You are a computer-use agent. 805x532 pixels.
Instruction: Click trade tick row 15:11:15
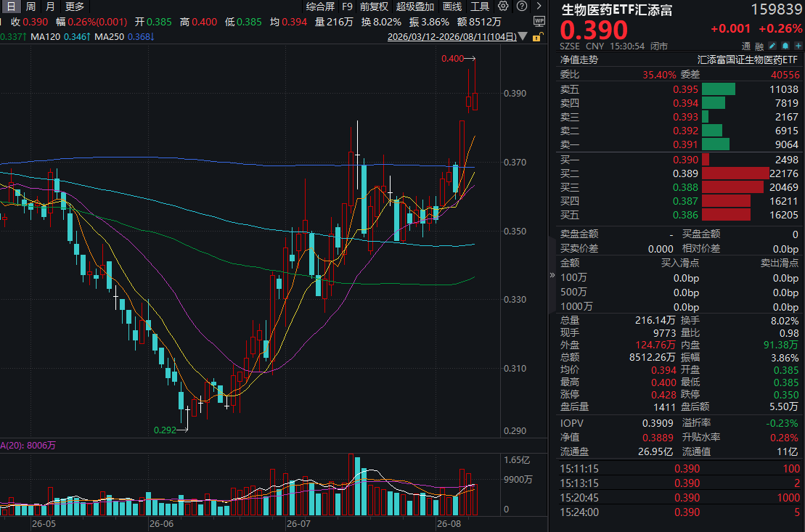[679, 469]
